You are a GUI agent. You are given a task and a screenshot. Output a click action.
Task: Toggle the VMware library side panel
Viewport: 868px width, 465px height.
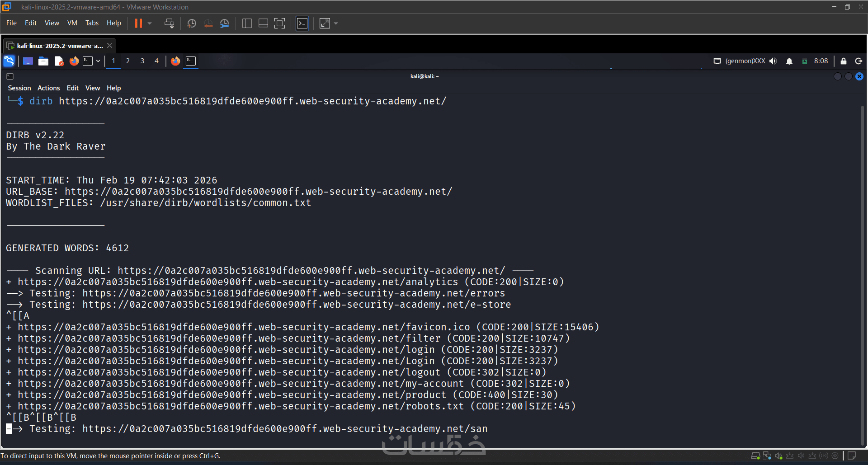coord(247,23)
